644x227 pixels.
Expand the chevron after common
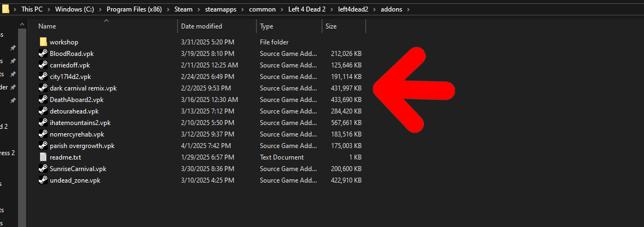(x=282, y=9)
